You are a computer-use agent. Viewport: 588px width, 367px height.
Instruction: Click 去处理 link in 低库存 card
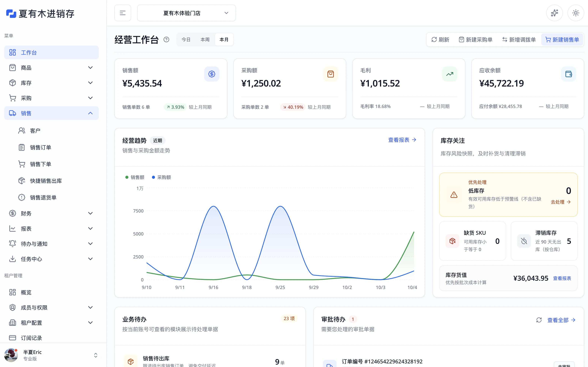[560, 202]
